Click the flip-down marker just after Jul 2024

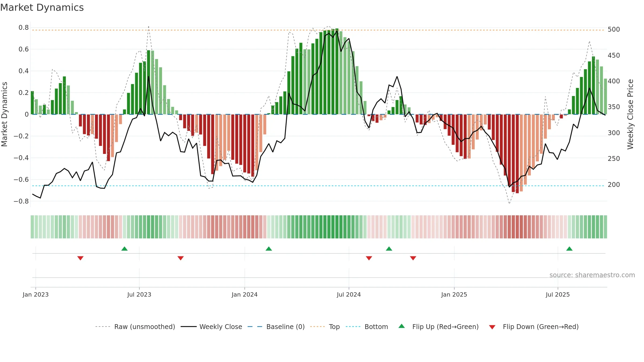pyautogui.click(x=369, y=258)
